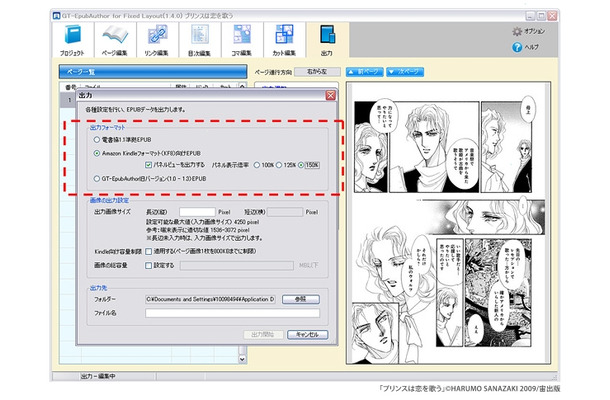Open the リンク編集 link editing tool
The height and width of the screenshot is (400, 610).
[x=157, y=40]
